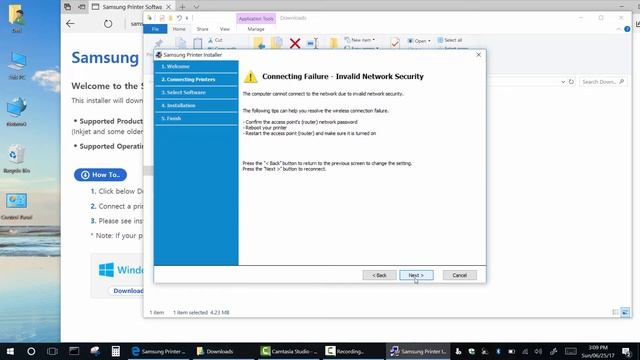Switch to the Share ribbon tab
This screenshot has height=360, width=640.
click(202, 29)
